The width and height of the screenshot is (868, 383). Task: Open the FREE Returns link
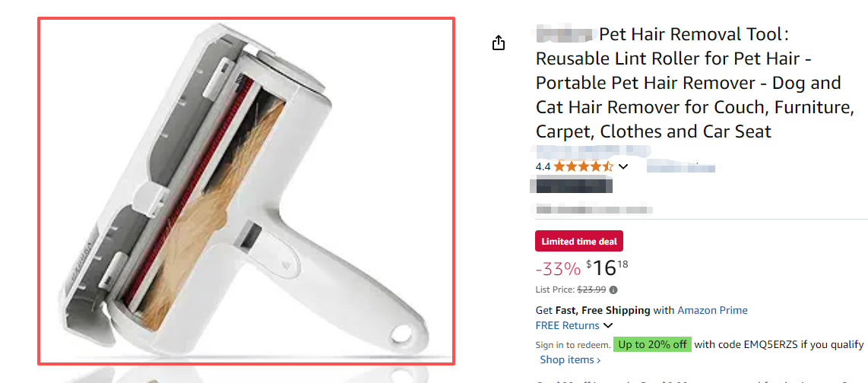(x=566, y=325)
